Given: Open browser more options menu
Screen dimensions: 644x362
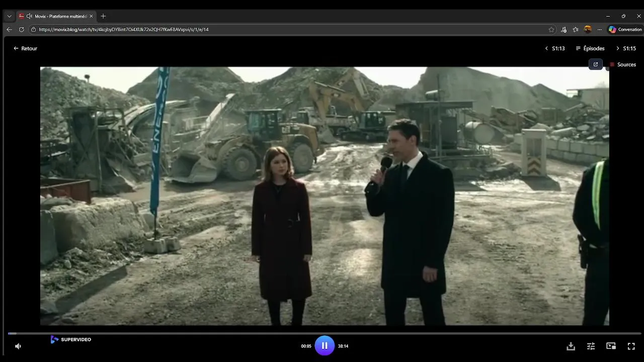Looking at the screenshot, I should tap(599, 30).
